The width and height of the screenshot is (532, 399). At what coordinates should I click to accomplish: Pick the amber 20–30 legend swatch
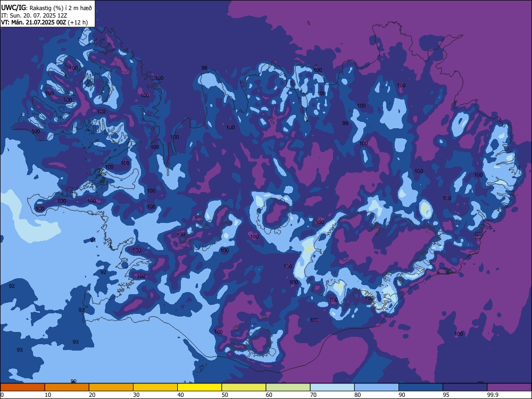tap(111, 387)
